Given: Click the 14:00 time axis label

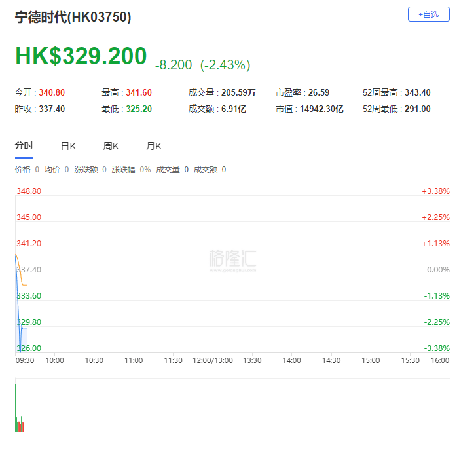Looking at the screenshot, I should coord(292,360).
